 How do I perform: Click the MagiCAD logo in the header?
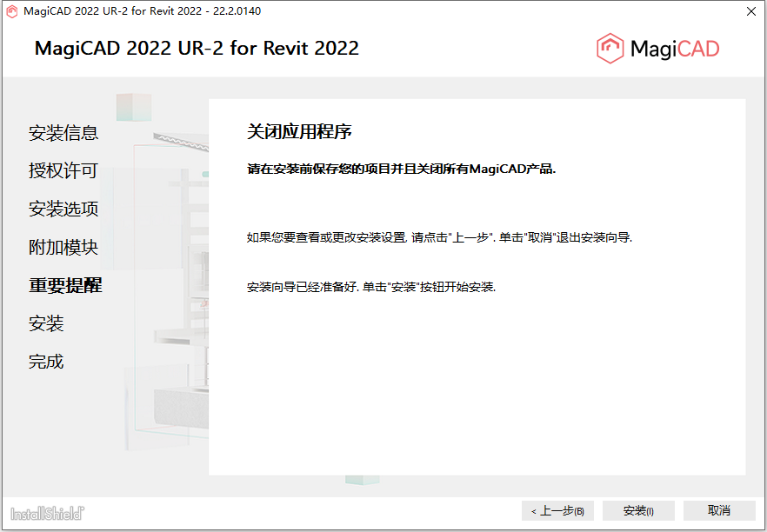coord(658,49)
